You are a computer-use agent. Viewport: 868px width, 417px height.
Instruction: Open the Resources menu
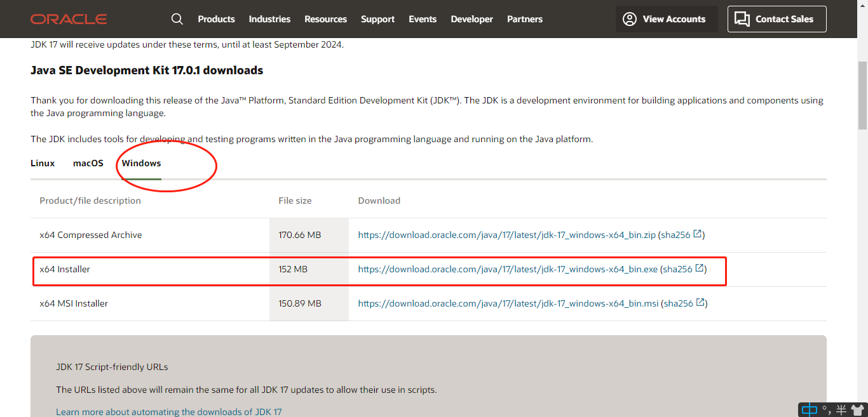(x=325, y=19)
